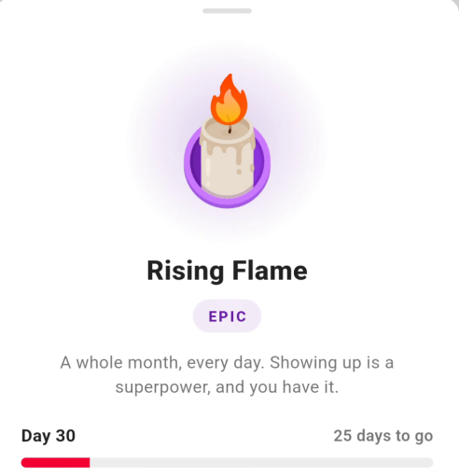
Task: Click the word "Rising" in the title
Action: click(x=186, y=271)
